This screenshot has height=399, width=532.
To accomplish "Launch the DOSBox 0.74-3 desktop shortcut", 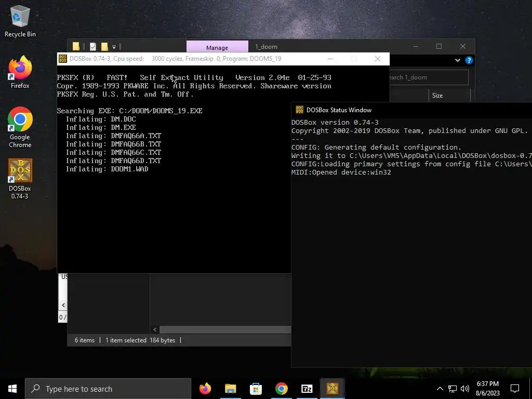I will tap(20, 179).
